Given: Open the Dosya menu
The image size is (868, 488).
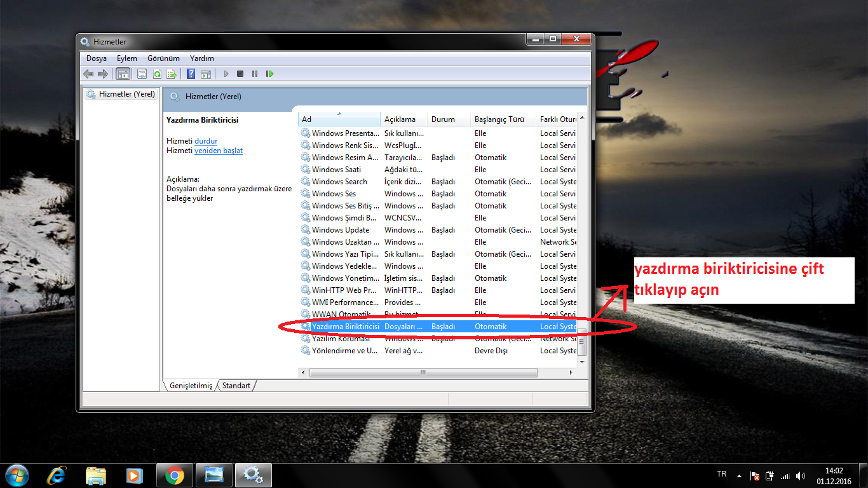Looking at the screenshot, I should click(x=97, y=58).
